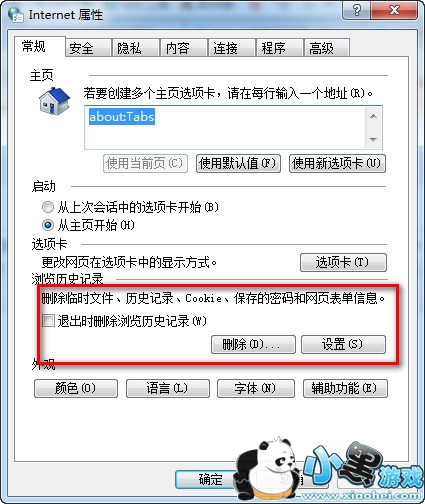Click the help question mark button
The height and width of the screenshot is (504, 425).
[x=356, y=10]
